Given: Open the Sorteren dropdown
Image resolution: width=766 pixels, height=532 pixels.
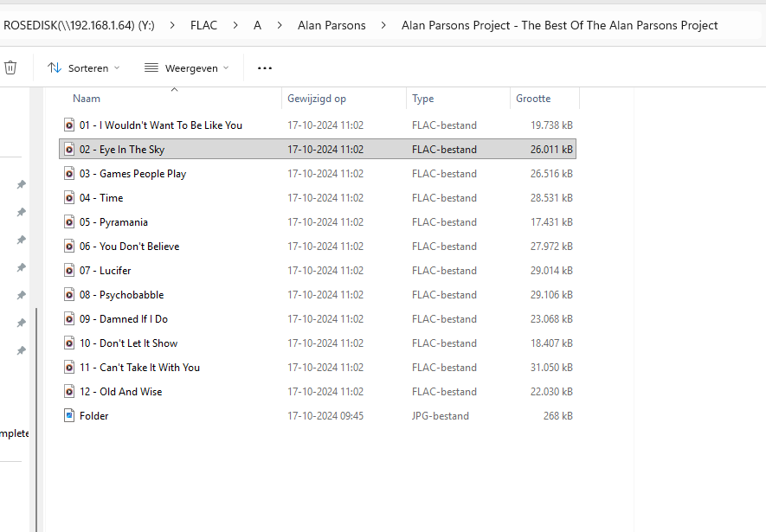Looking at the screenshot, I should pos(84,67).
